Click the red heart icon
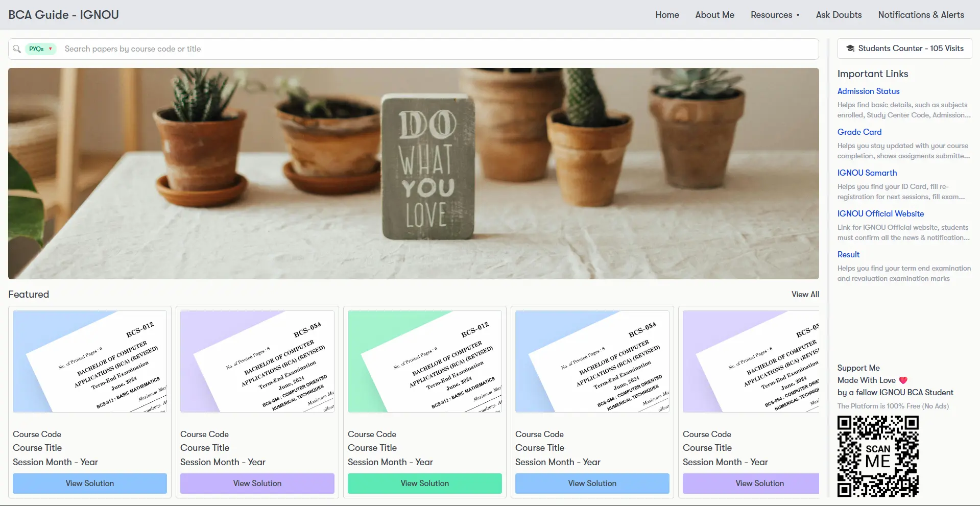The height and width of the screenshot is (506, 980). pyautogui.click(x=903, y=380)
